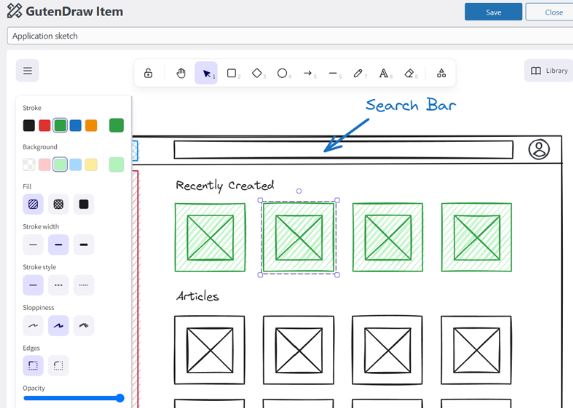Enable round edges option
This screenshot has height=408, width=573.
tap(58, 366)
